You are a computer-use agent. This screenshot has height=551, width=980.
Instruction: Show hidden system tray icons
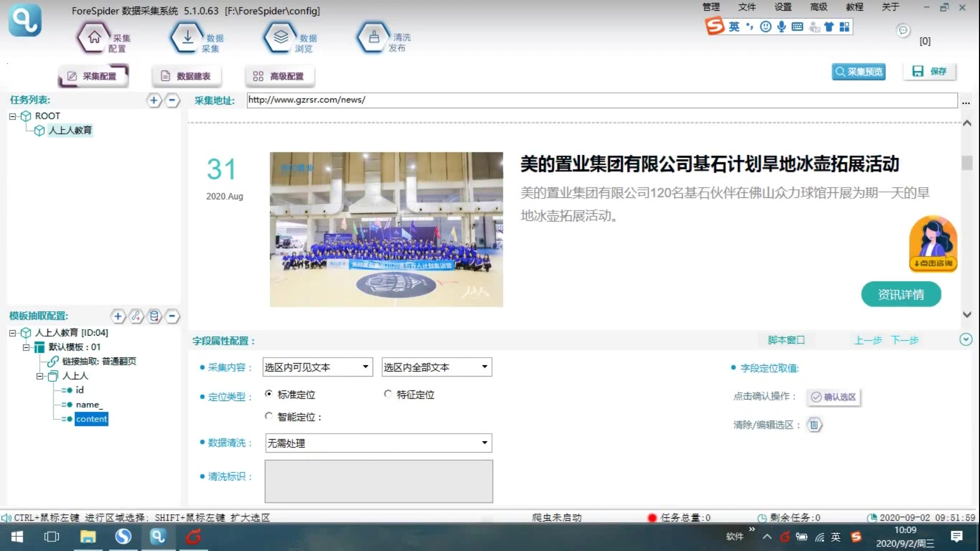(x=767, y=537)
